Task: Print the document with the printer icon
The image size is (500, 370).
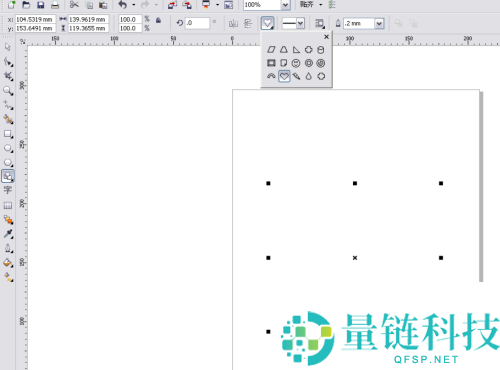Action: [x=55, y=5]
